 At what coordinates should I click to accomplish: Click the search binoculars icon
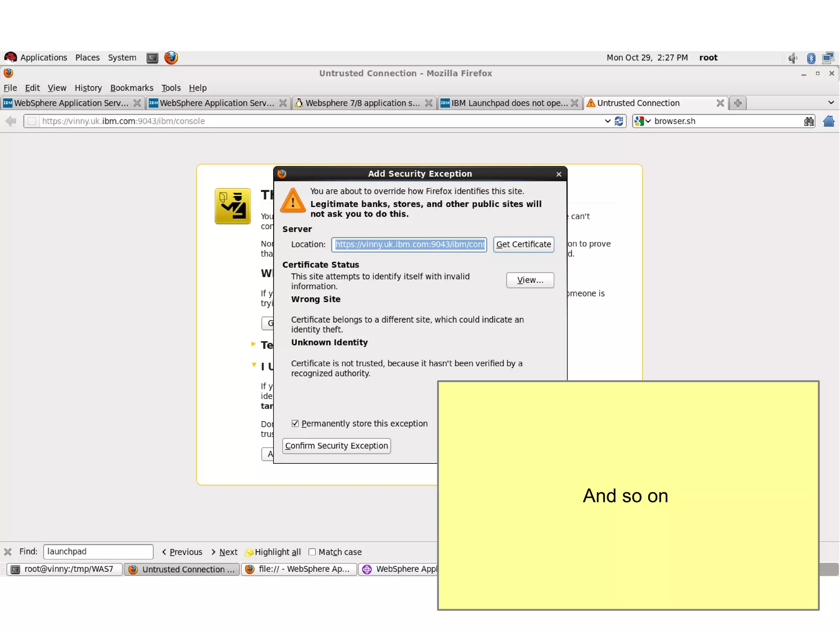[x=808, y=121]
